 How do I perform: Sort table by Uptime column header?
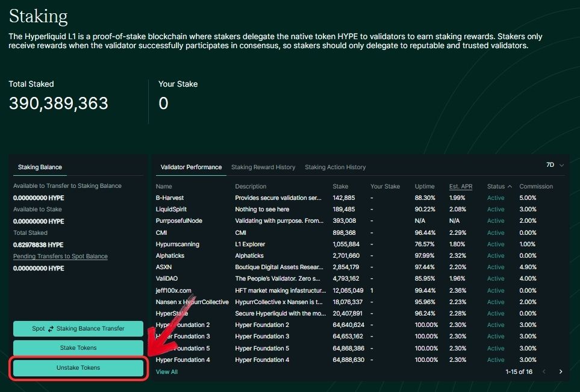[425, 187]
